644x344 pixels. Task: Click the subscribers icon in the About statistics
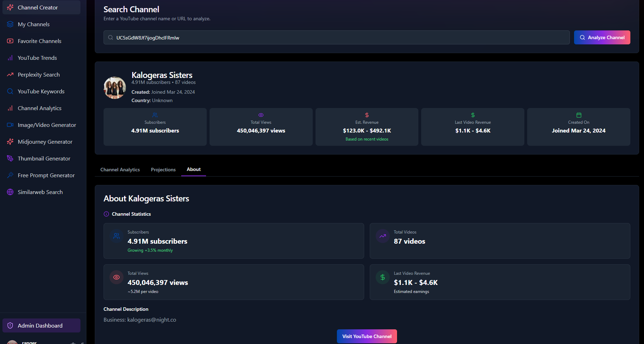click(116, 236)
